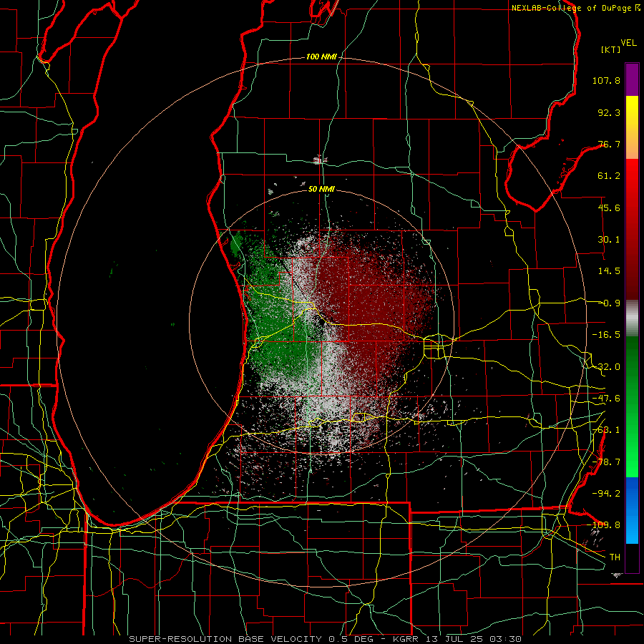Click the 107.8 legend value
This screenshot has height=644, width=644.
coord(606,80)
